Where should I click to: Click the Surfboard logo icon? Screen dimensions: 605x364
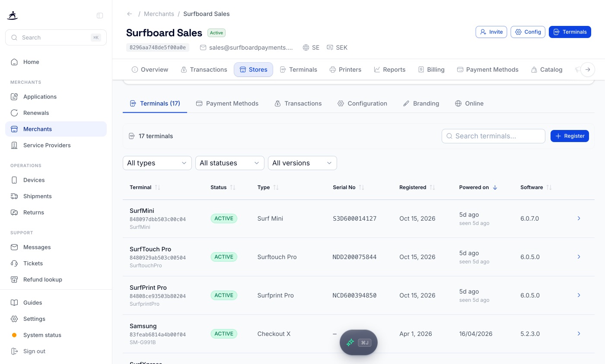click(x=13, y=16)
